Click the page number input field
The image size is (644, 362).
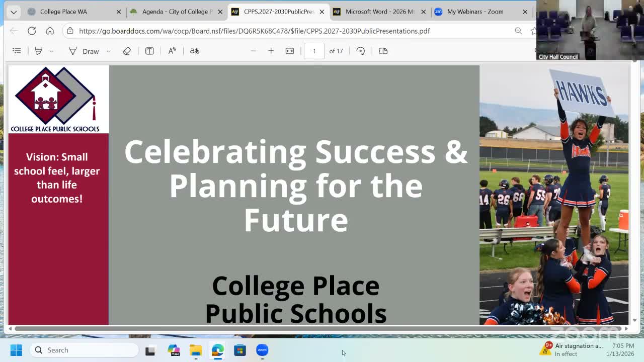tap(314, 50)
